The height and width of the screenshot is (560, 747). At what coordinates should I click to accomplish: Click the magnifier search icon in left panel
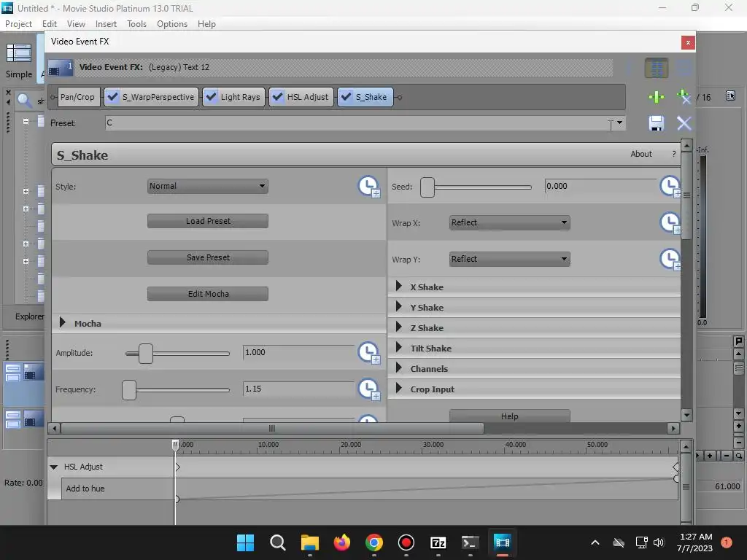click(x=23, y=100)
